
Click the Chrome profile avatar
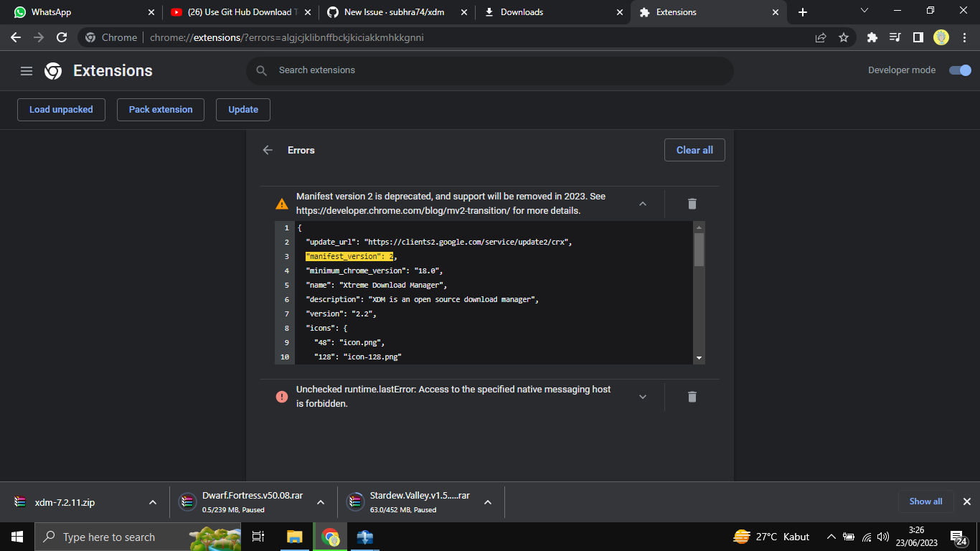(941, 37)
